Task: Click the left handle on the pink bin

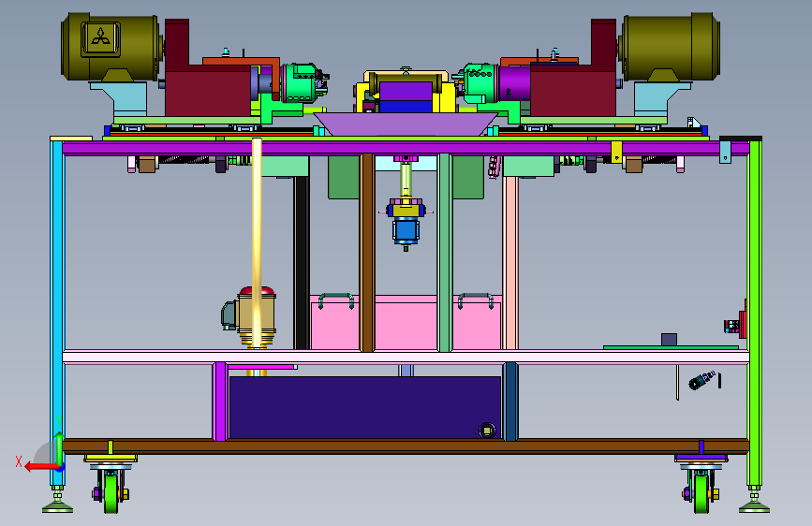Action: (x=336, y=300)
